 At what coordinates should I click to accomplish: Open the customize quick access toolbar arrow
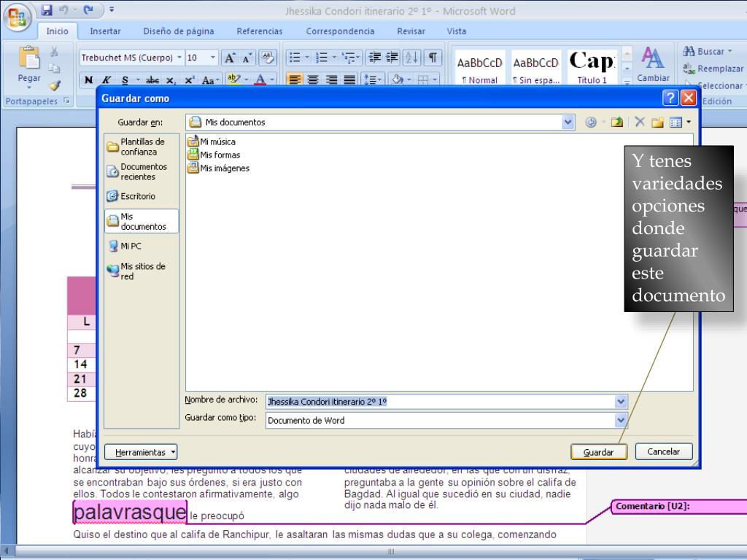click(x=112, y=9)
